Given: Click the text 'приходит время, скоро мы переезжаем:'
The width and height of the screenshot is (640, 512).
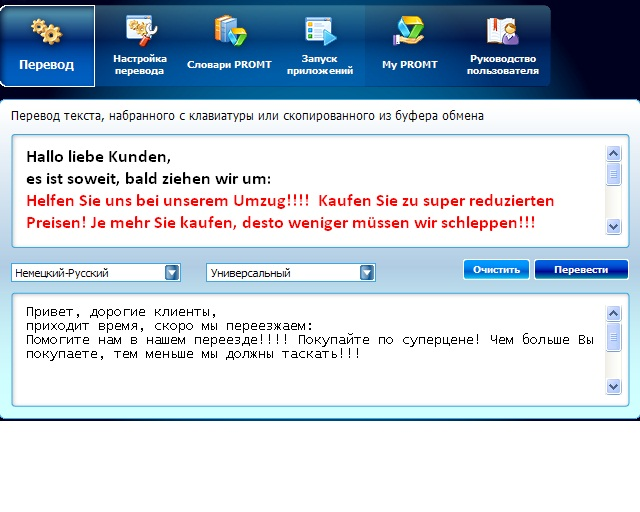Looking at the screenshot, I should (x=169, y=326).
